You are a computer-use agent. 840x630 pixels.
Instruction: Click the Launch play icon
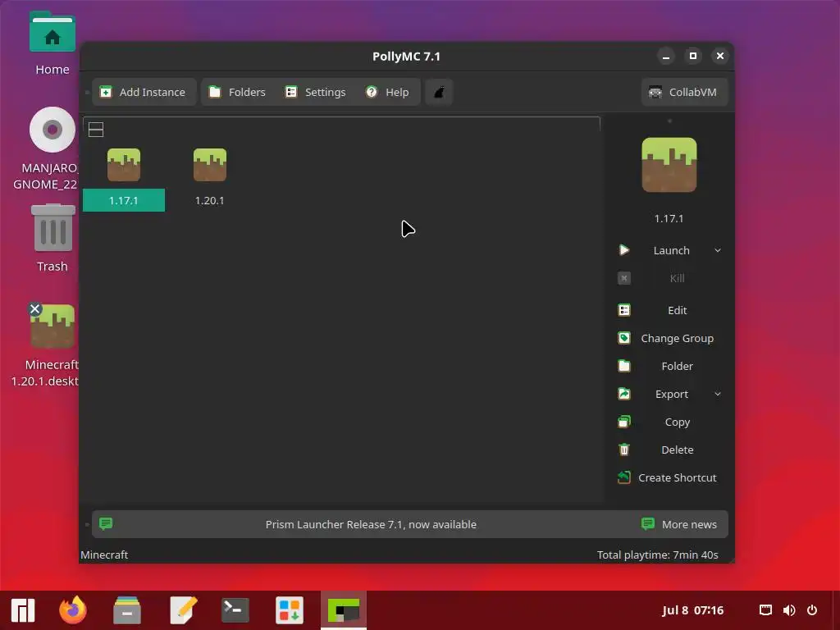pos(624,250)
